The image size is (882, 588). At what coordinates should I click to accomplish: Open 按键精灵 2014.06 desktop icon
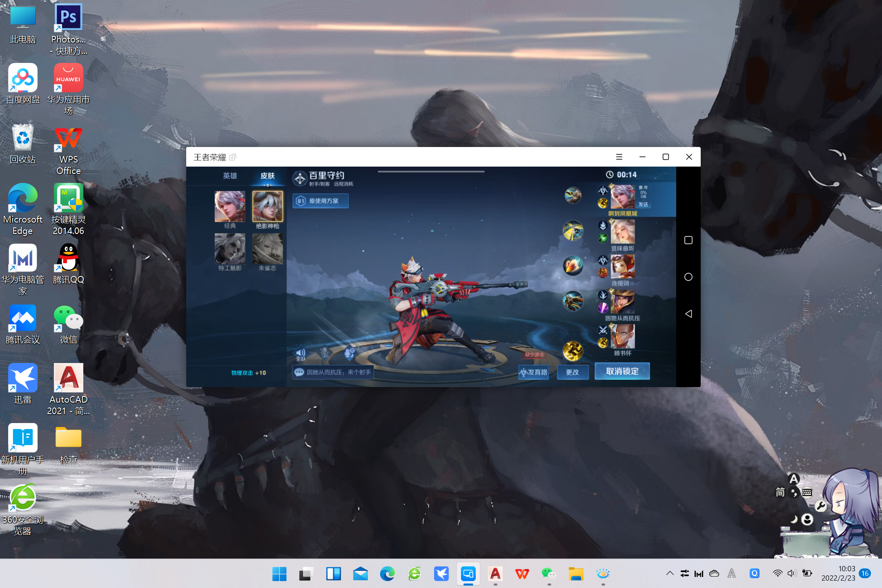pyautogui.click(x=68, y=209)
